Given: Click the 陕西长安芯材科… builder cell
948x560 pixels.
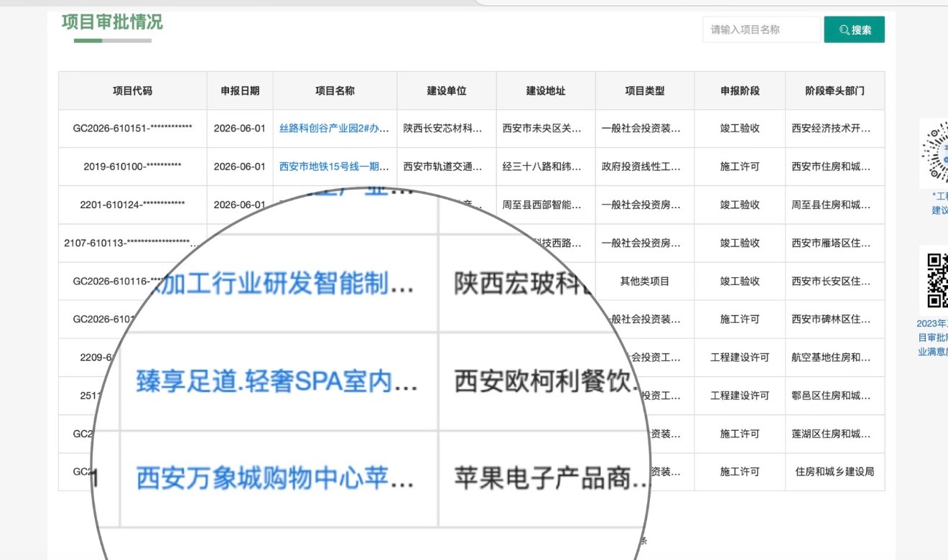Looking at the screenshot, I should [x=443, y=129].
